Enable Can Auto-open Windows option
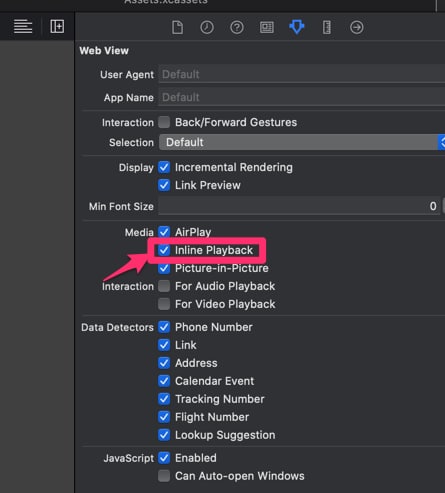Viewport: 445px width, 493px height. click(164, 476)
